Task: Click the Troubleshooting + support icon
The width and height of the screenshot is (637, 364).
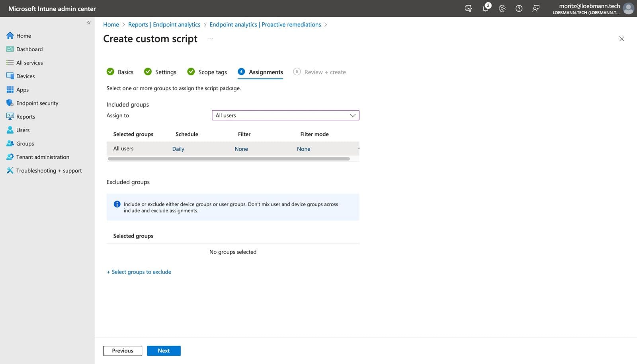Action: [10, 170]
